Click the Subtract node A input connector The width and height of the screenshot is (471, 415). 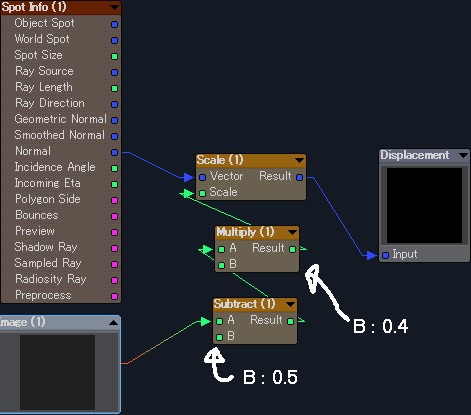pos(219,321)
